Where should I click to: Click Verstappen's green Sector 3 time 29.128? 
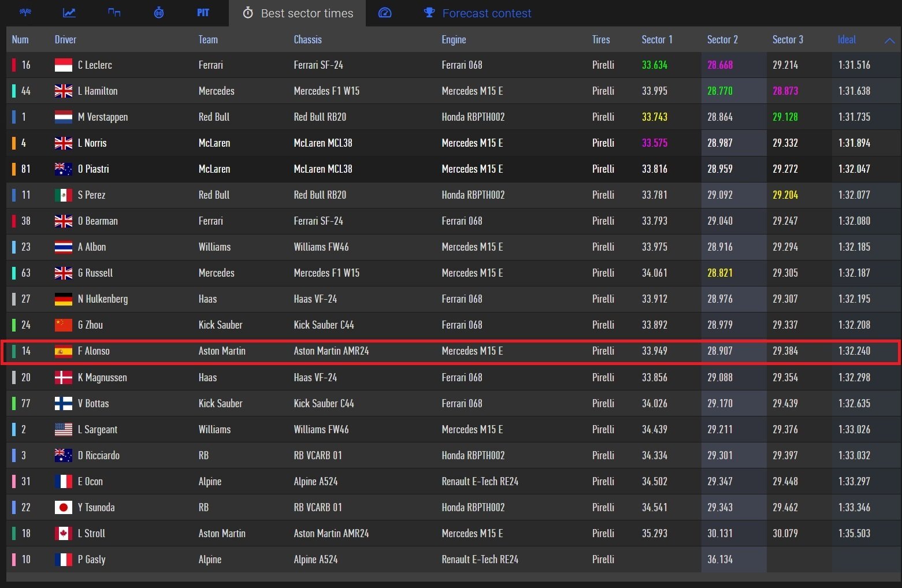click(785, 117)
